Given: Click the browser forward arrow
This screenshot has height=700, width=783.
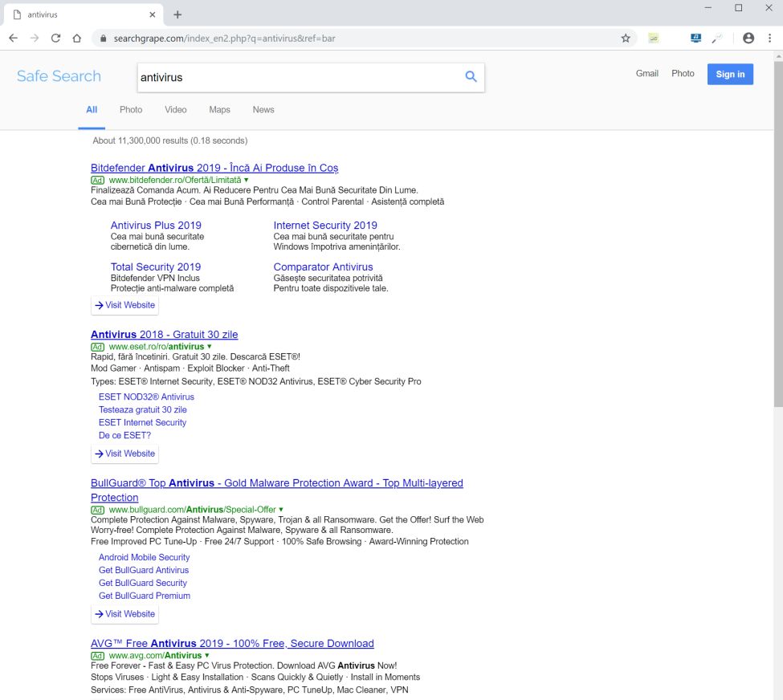Looking at the screenshot, I should (x=35, y=38).
